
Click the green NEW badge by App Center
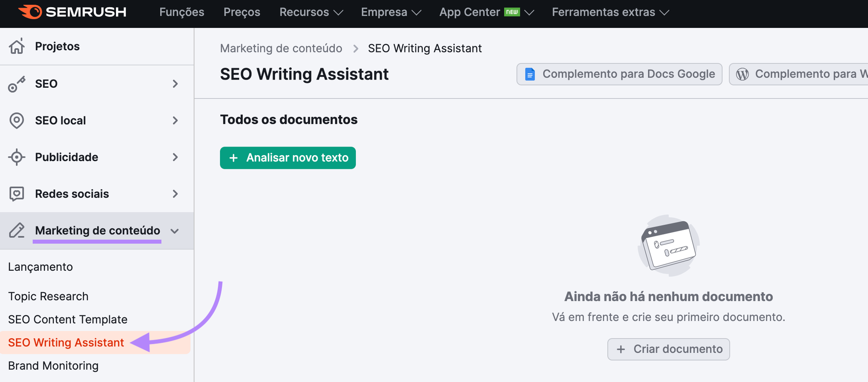[512, 12]
